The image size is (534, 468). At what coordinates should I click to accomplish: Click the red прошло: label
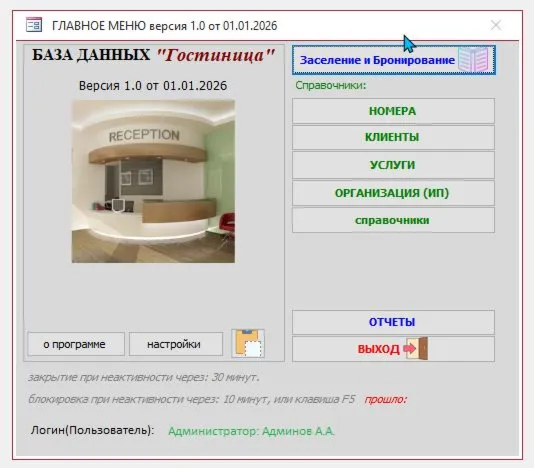(x=386, y=399)
